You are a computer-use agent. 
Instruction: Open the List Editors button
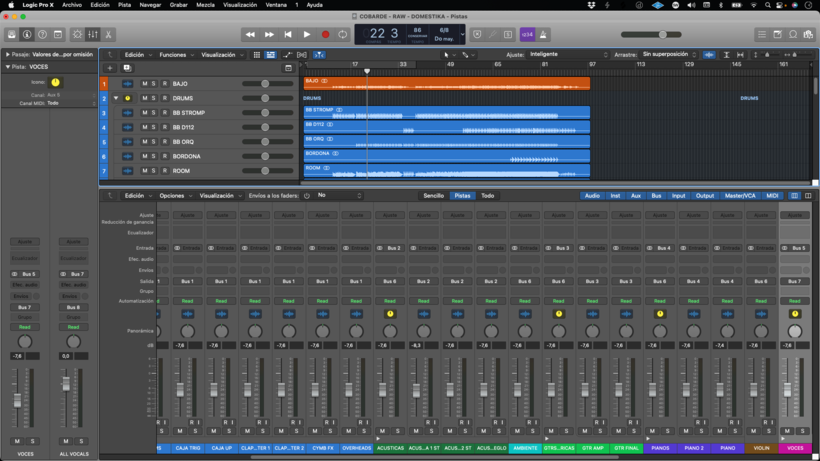tap(762, 34)
